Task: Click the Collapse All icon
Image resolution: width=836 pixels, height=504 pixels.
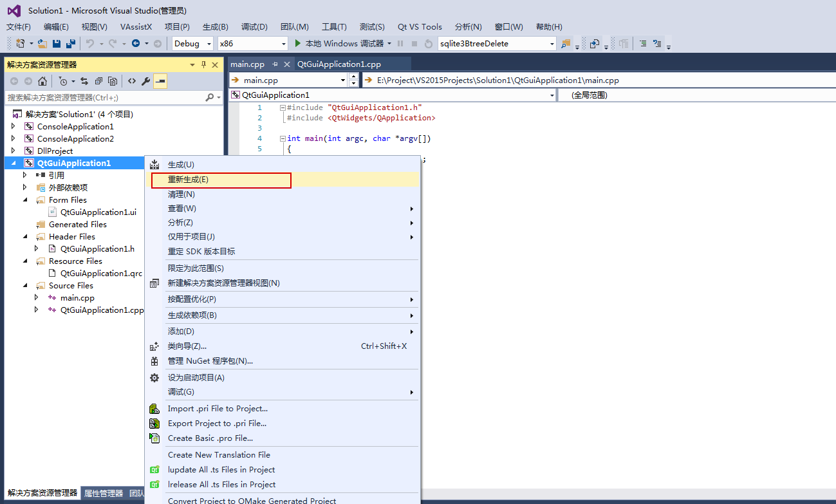Action: coord(98,81)
